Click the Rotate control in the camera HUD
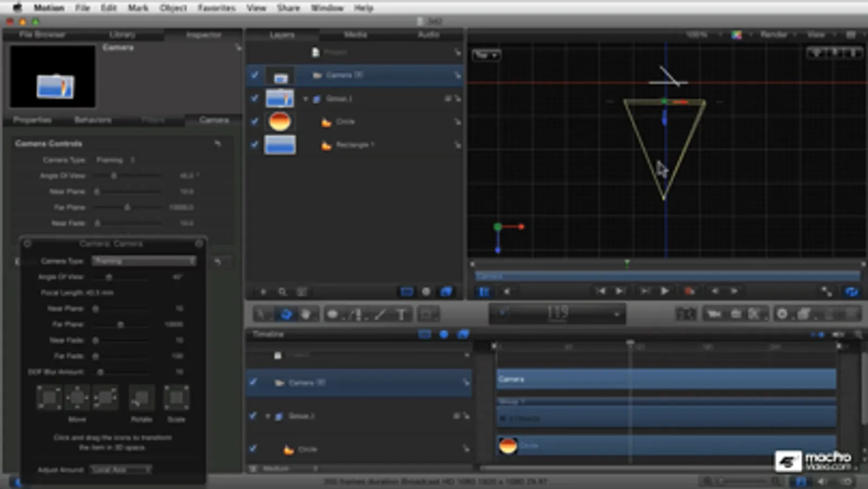 tap(141, 398)
